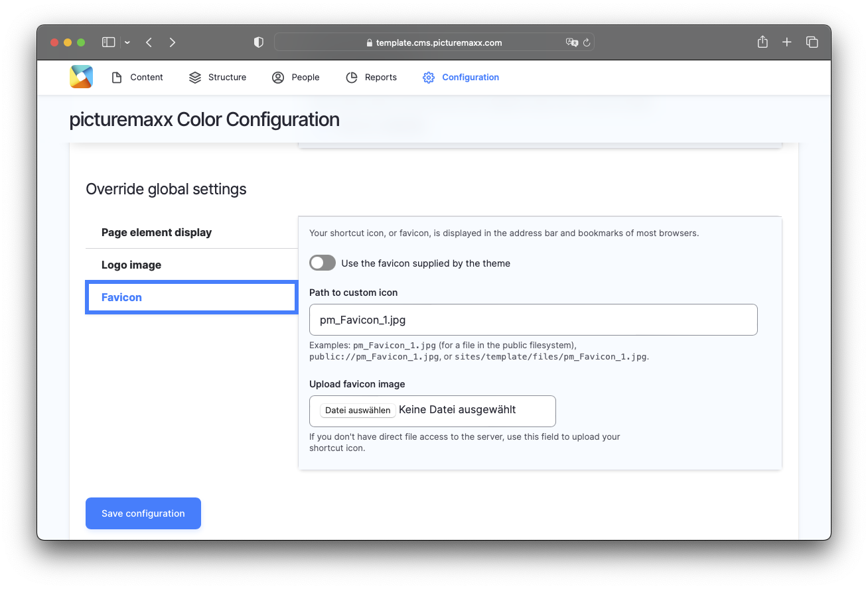868x589 pixels.
Task: Click the 'Upload favicon image' label
Action: (x=357, y=384)
